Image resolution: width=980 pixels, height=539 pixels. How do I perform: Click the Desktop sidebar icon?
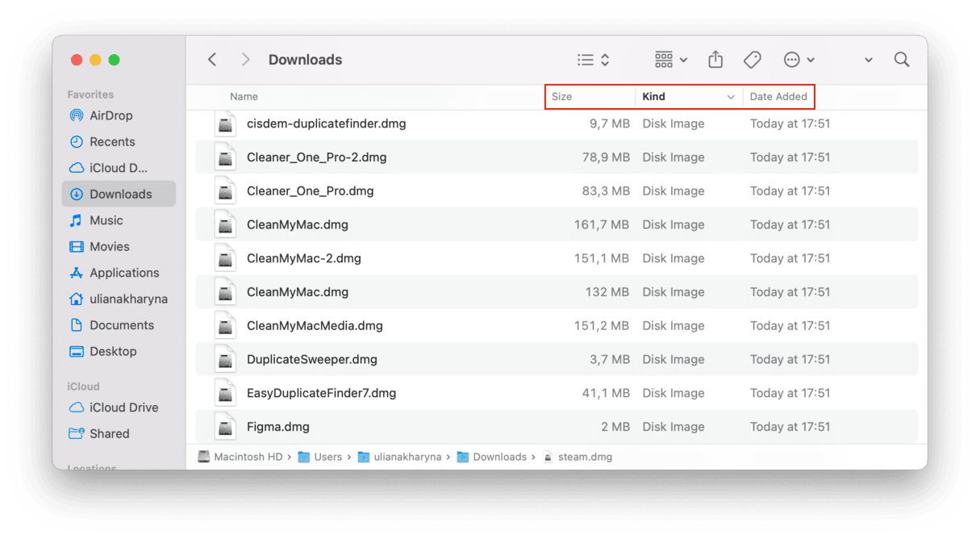(x=77, y=352)
